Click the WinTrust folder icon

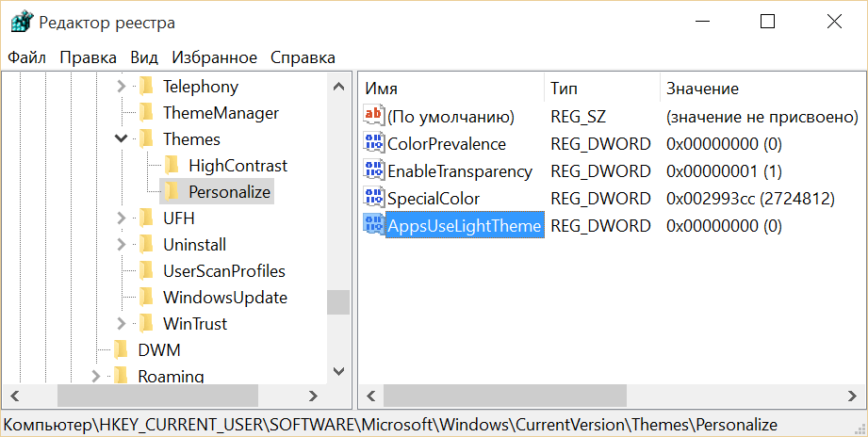146,323
